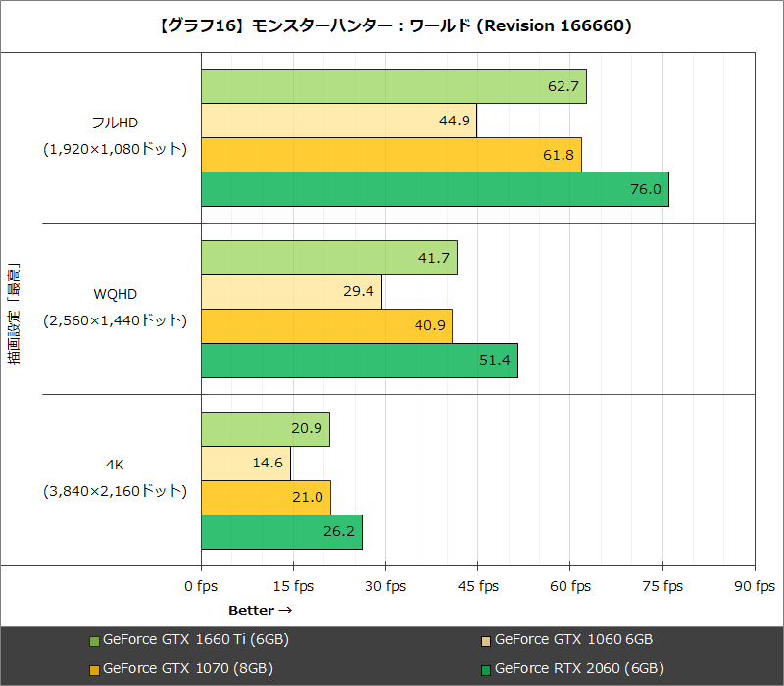
Task: Click the Full HD bar showing 62.7
Action: (x=394, y=86)
